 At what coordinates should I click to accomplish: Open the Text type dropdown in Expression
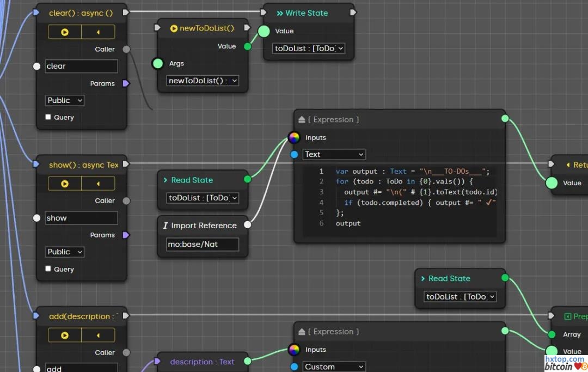coord(334,154)
